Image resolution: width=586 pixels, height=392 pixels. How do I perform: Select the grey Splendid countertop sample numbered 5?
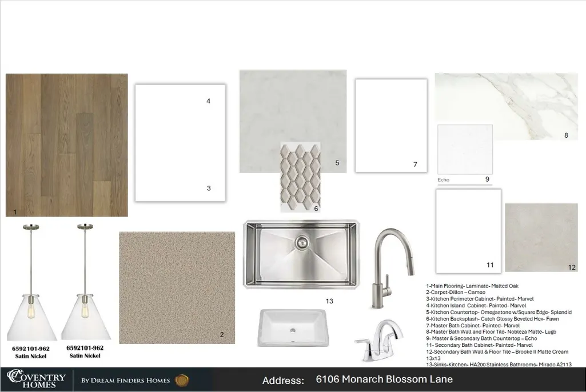(x=293, y=121)
